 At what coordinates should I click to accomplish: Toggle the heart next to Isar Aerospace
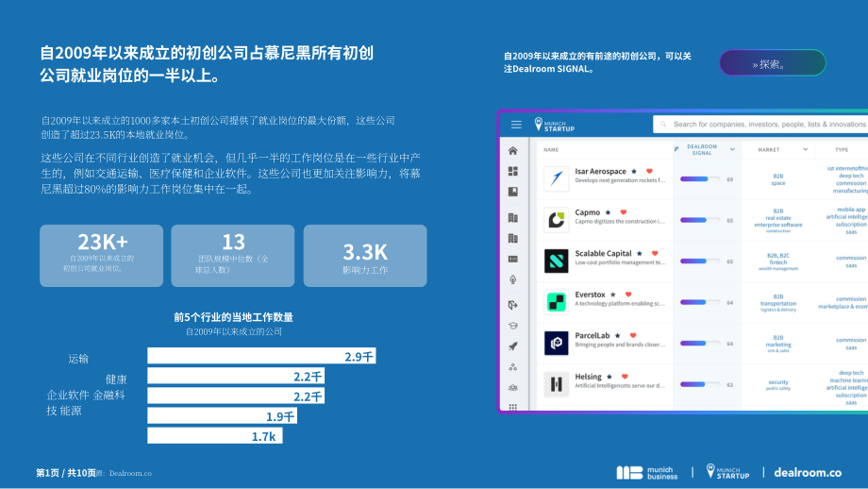click(x=649, y=172)
